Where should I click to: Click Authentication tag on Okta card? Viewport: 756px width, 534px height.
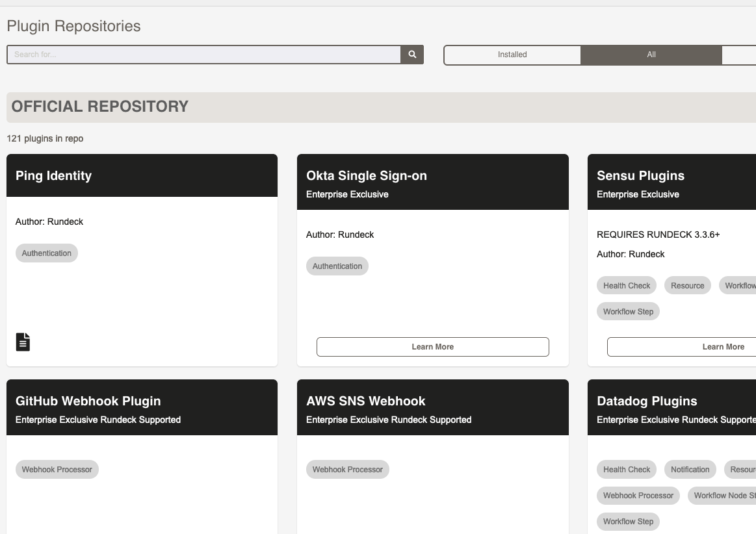[337, 266]
